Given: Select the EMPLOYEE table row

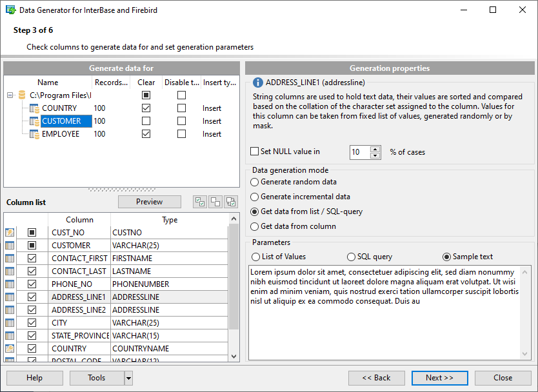Looking at the screenshot, I should [x=122, y=134].
